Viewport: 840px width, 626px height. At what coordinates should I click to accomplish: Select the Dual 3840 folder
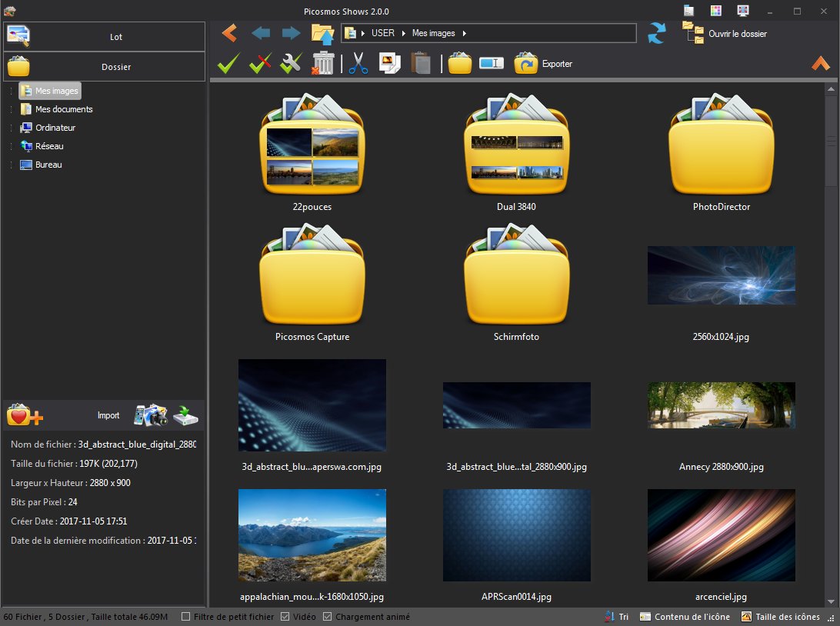tap(516, 145)
